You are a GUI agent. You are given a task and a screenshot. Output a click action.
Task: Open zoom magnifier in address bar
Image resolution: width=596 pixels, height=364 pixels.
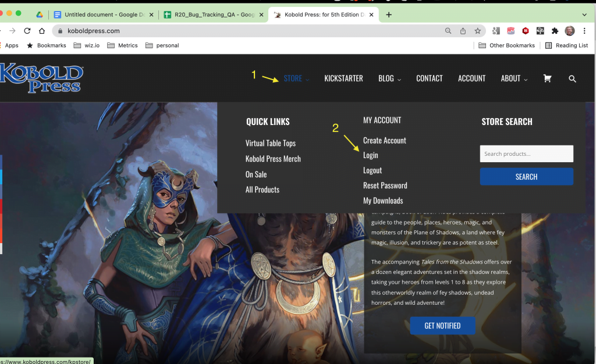pyautogui.click(x=448, y=31)
